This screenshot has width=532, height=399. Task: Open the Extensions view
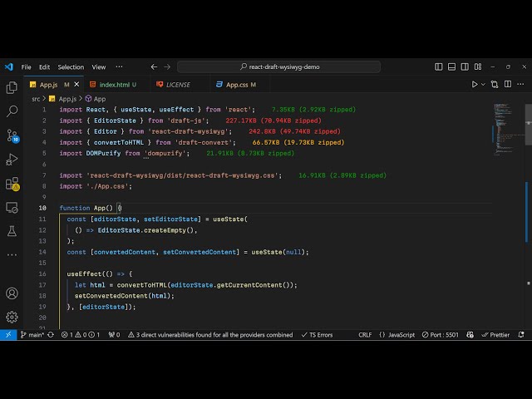click(x=12, y=183)
